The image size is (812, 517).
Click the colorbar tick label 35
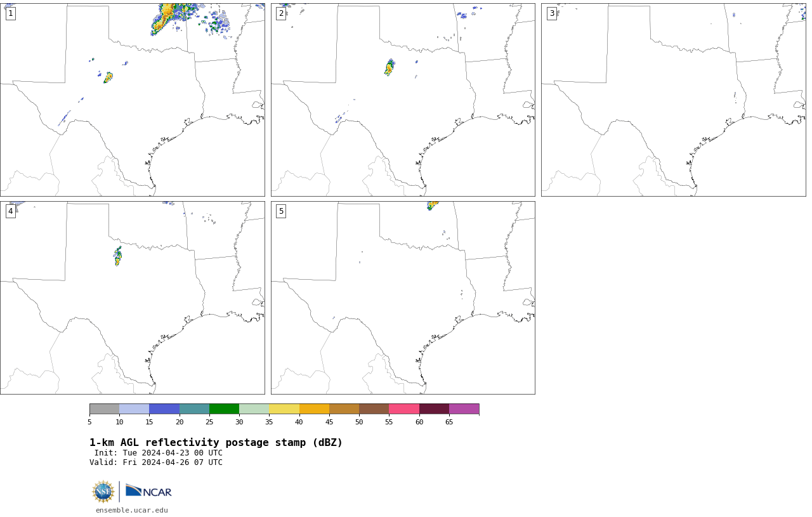[x=269, y=422]
